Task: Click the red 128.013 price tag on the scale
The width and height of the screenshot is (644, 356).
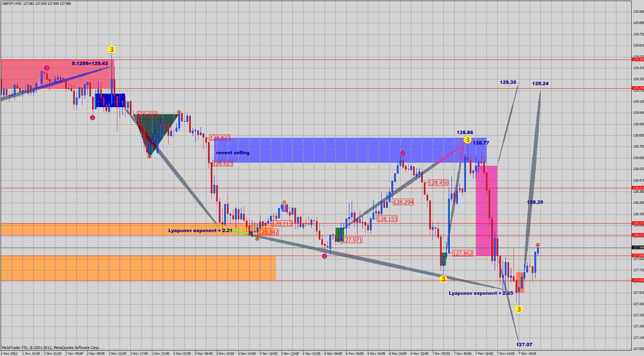Action: (x=638, y=235)
